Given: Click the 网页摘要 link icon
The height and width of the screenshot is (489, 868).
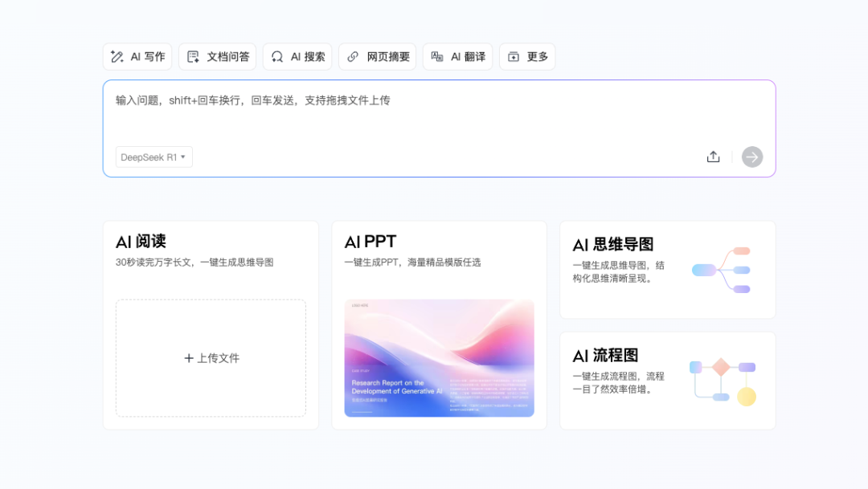Looking at the screenshot, I should [351, 56].
